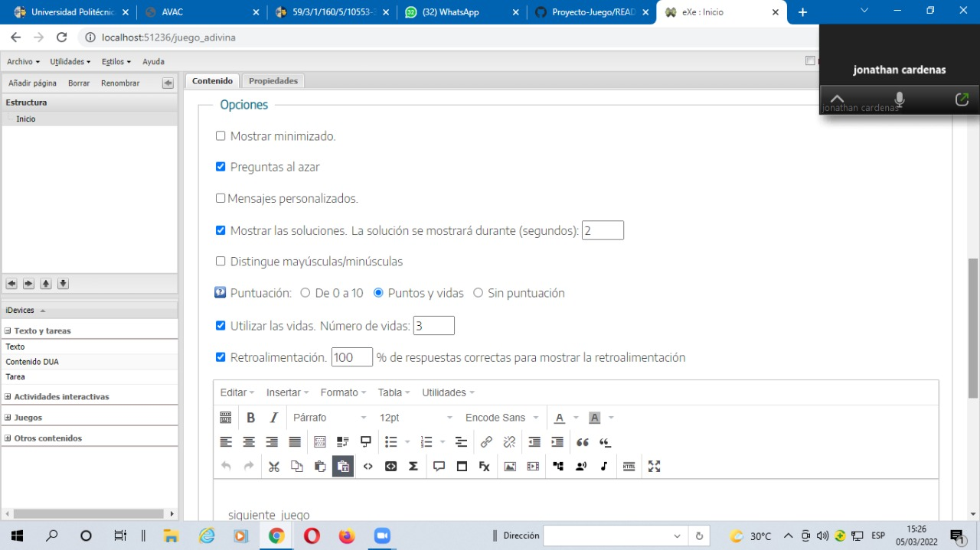The width and height of the screenshot is (980, 550).
Task: Insert an image into the editor
Action: (510, 467)
